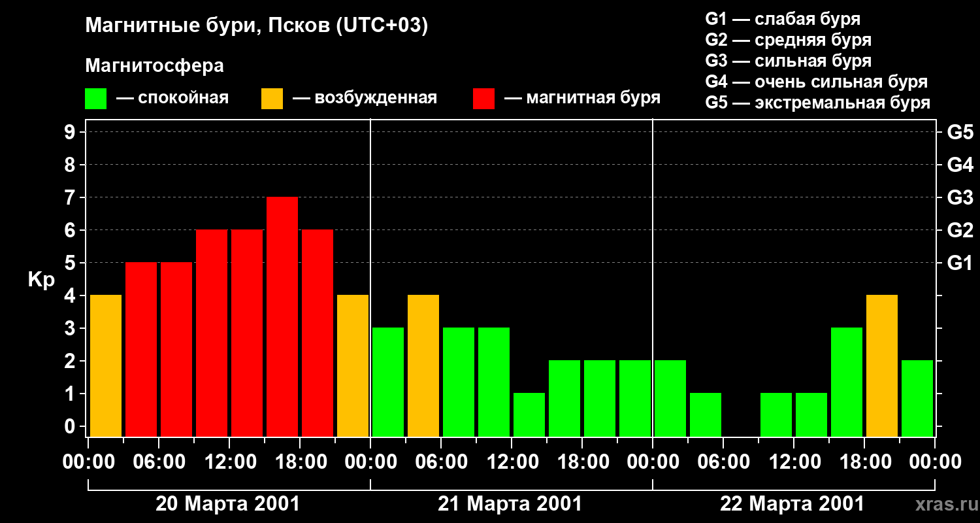980x523 pixels.
Task: Click the 'G4' tick label on right axis
Action: tap(960, 165)
